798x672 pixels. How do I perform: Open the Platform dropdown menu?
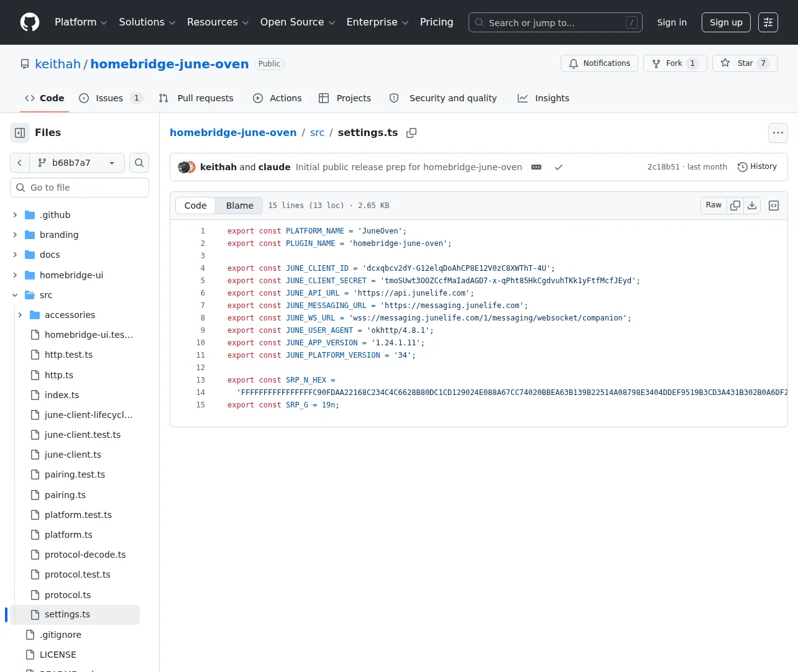81,22
